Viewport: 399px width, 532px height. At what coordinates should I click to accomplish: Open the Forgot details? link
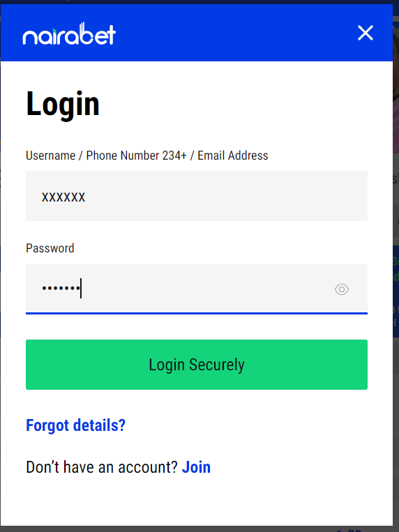coord(76,425)
